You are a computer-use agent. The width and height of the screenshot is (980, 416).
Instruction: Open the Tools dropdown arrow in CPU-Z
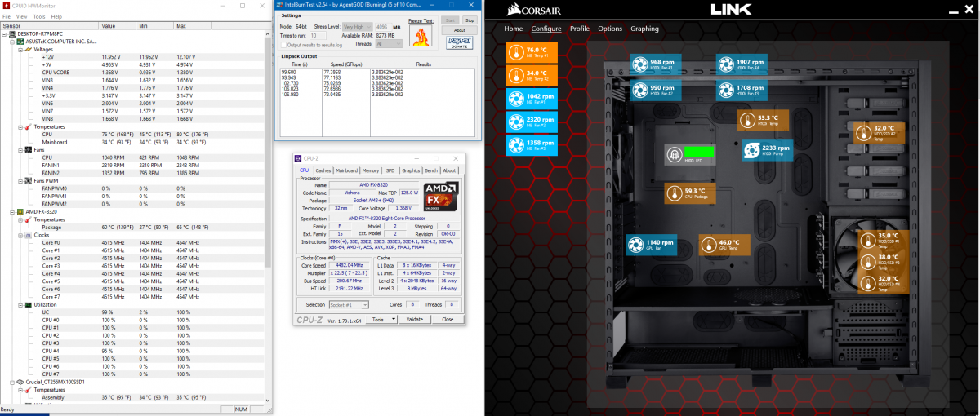(392, 320)
